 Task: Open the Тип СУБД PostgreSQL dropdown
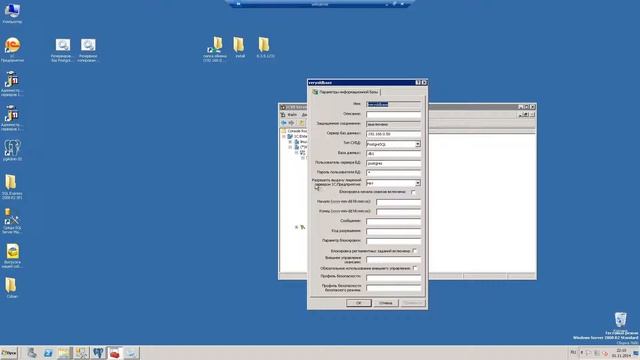(x=418, y=144)
